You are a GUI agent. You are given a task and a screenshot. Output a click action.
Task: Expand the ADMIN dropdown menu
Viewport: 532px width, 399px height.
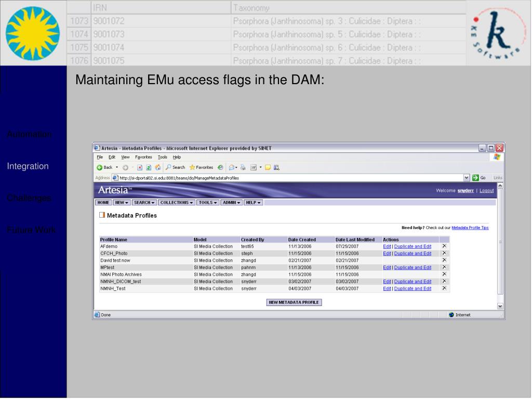(231, 203)
